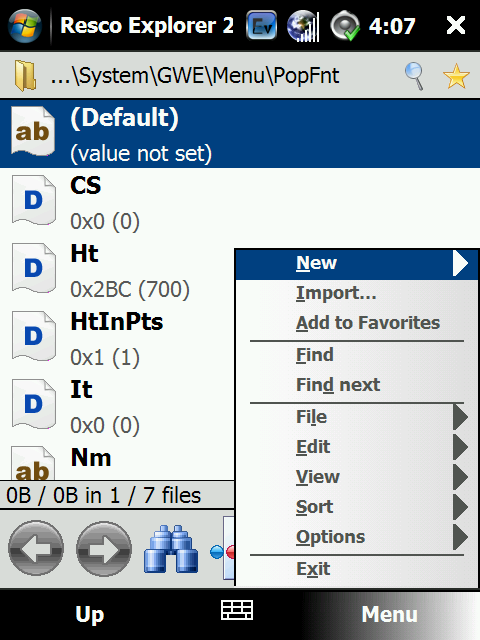480x640 pixels.
Task: Click the D icon for HtInPts value
Action: click(x=33, y=336)
